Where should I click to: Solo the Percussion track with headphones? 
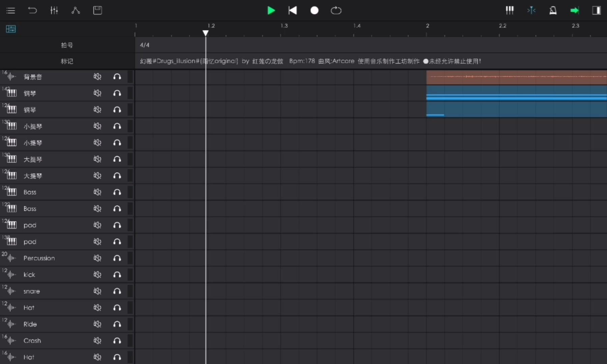[x=117, y=258]
